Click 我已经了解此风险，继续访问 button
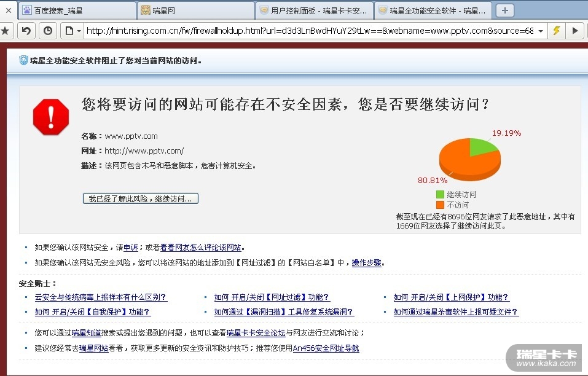Image resolution: width=588 pixels, height=376 pixels. coord(141,198)
